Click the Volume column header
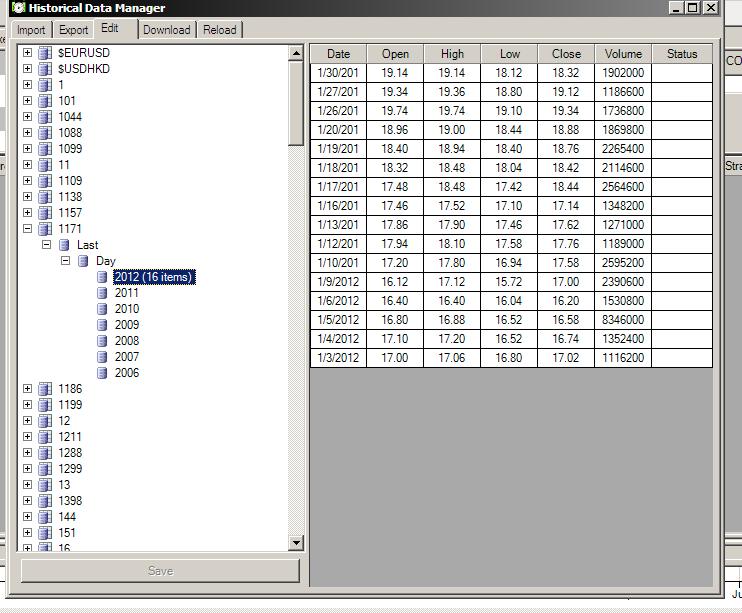Image resolution: width=742 pixels, height=613 pixels. click(x=623, y=54)
